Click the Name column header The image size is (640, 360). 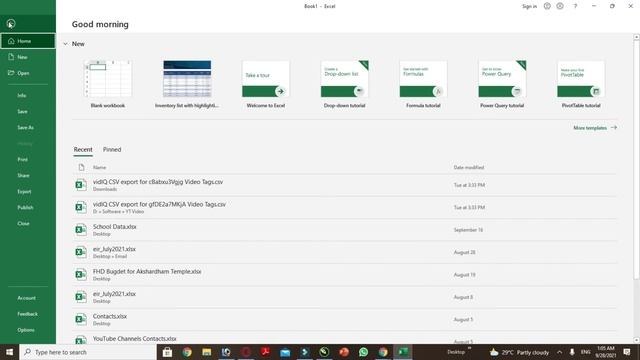point(99,167)
